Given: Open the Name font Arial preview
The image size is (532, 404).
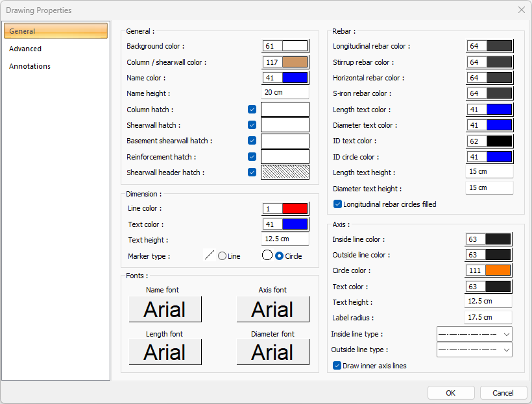Looking at the screenshot, I should 165,309.
